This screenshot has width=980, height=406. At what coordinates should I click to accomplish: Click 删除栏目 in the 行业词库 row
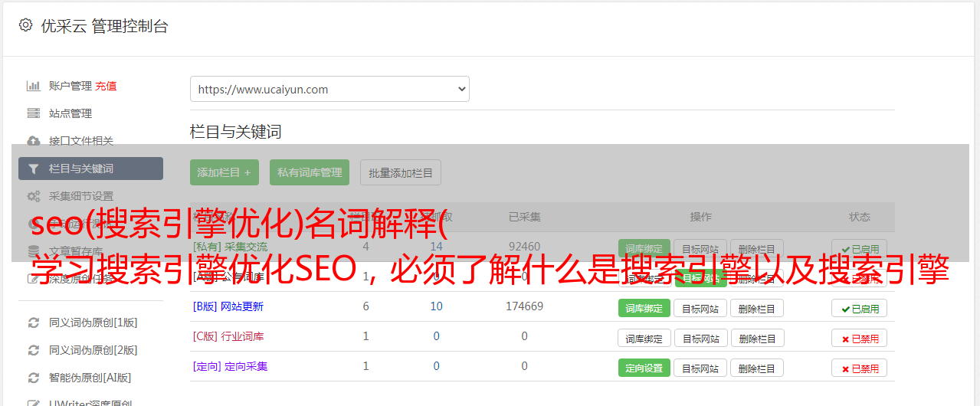click(x=757, y=338)
